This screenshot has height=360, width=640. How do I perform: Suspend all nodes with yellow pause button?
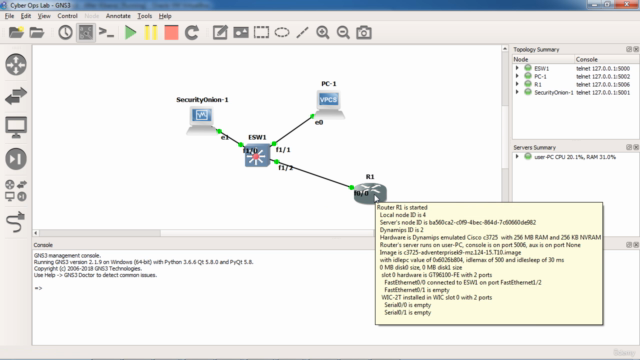coord(151,32)
